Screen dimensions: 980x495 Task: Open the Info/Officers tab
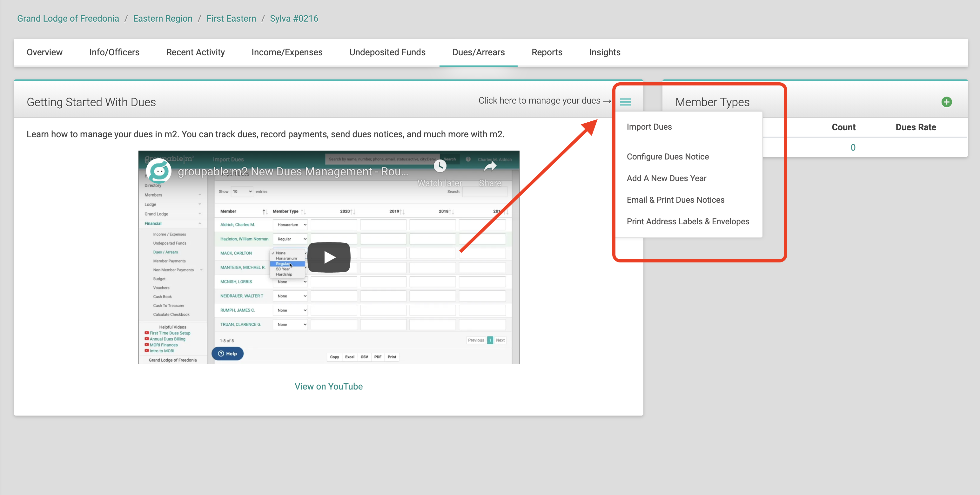(x=114, y=52)
